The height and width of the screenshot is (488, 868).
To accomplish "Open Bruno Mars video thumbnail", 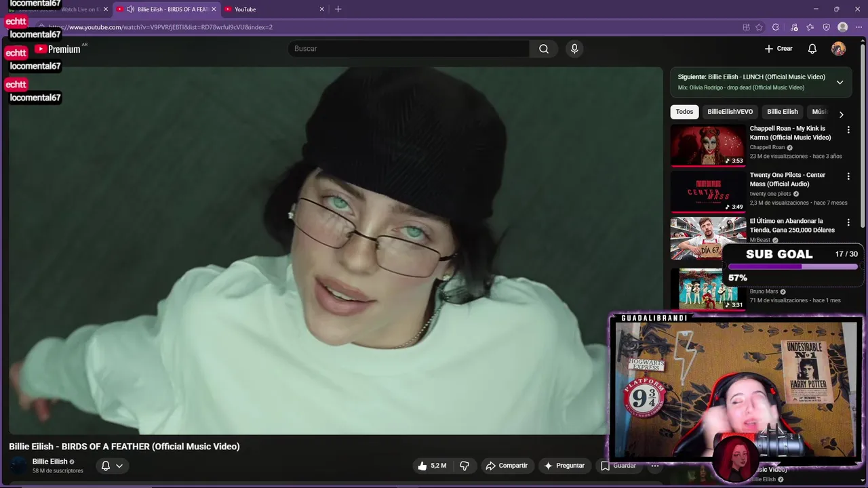I will point(708,289).
